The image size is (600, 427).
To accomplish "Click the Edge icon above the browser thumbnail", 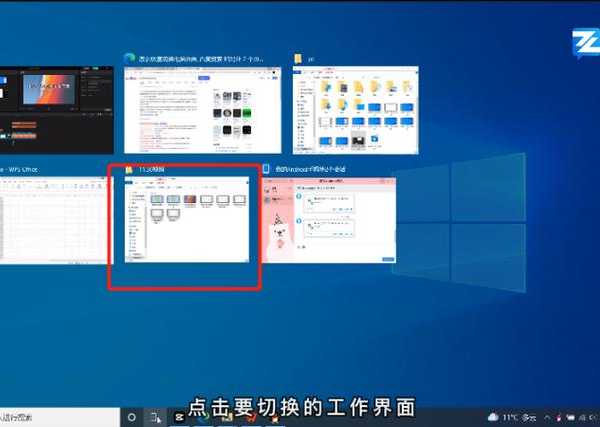I will pyautogui.click(x=130, y=58).
